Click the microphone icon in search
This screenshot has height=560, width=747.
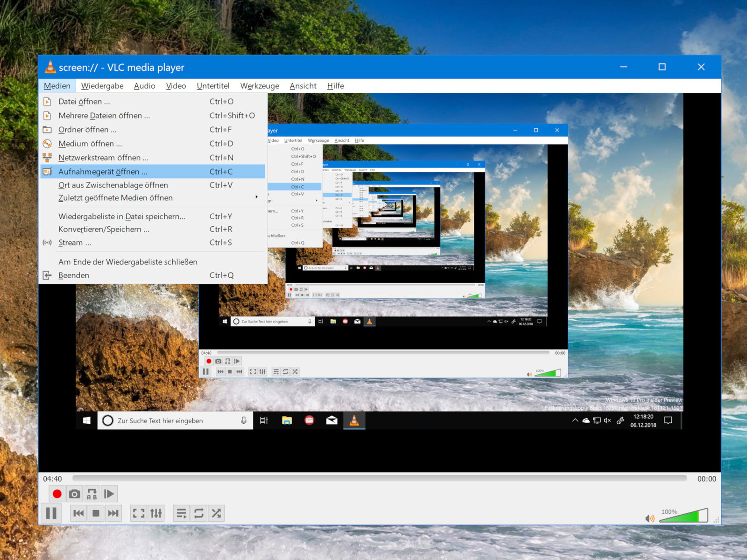tap(244, 420)
